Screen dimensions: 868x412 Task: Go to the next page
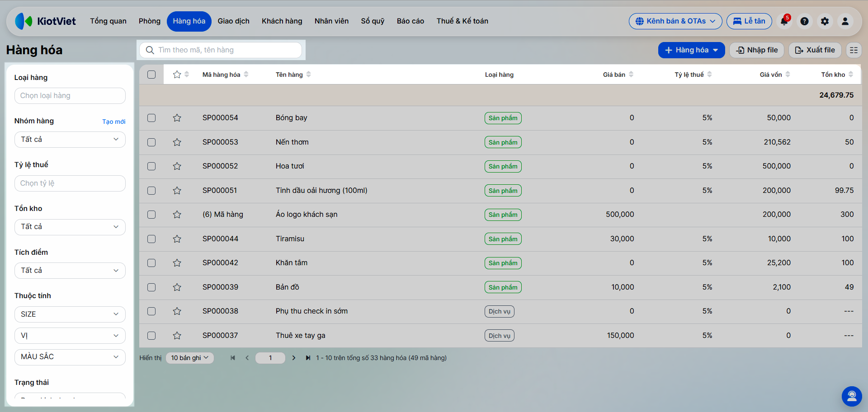(x=294, y=358)
